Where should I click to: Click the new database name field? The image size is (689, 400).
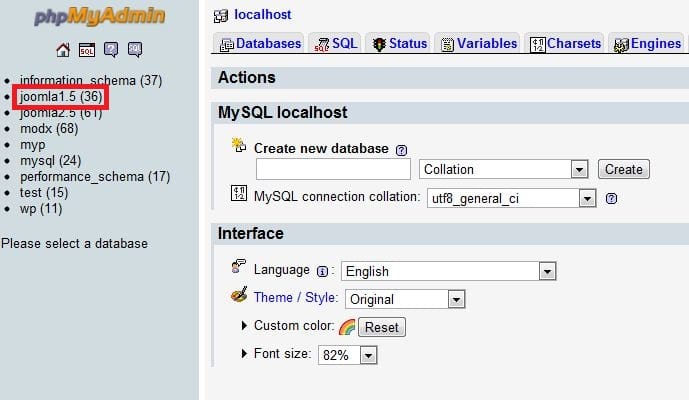click(x=333, y=169)
